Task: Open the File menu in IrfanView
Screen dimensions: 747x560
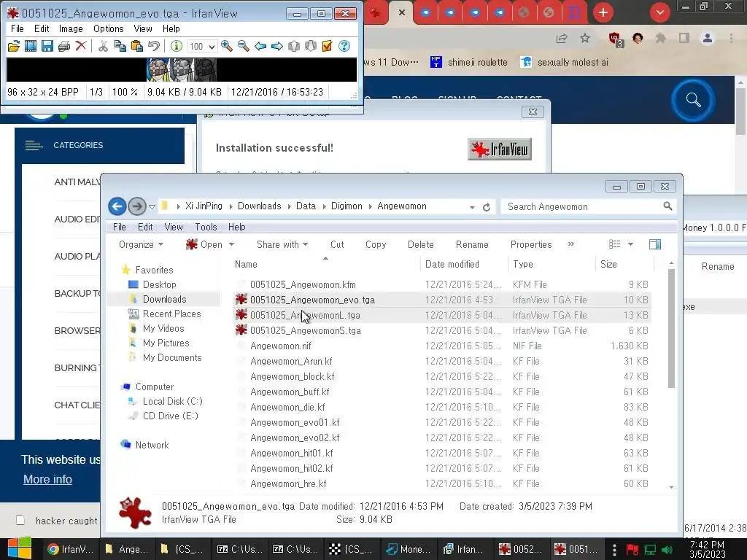Action: [18, 28]
